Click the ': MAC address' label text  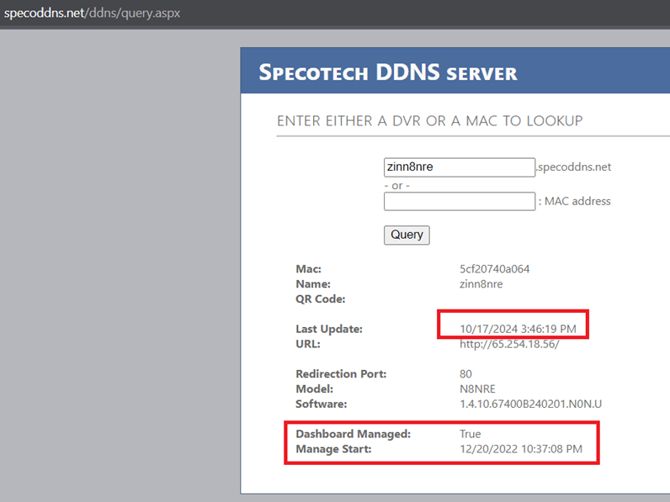click(574, 201)
